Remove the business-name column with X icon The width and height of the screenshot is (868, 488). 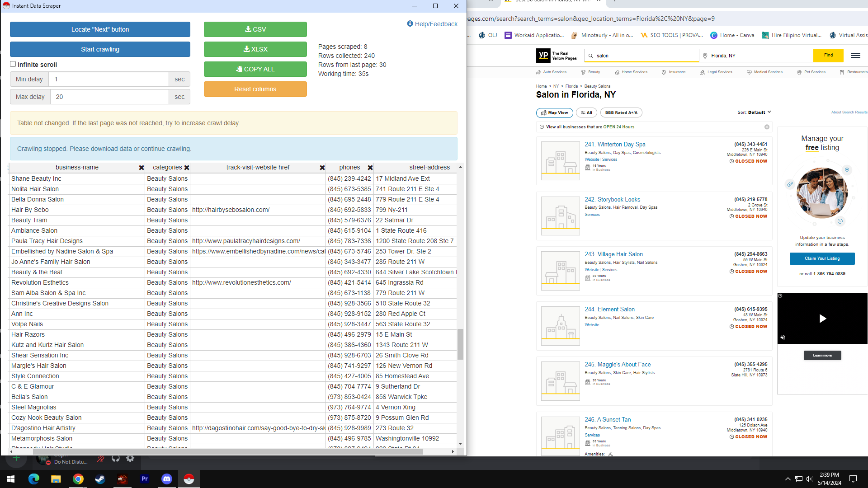pyautogui.click(x=142, y=168)
